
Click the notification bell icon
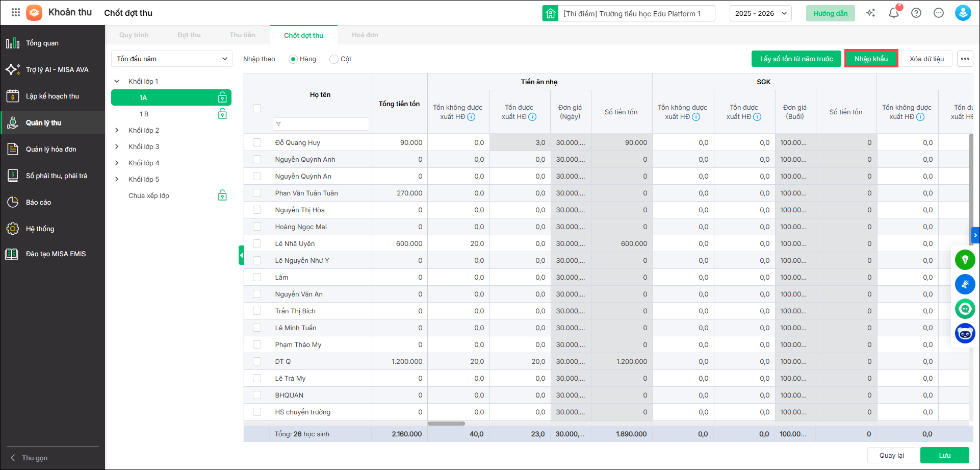pos(893,13)
